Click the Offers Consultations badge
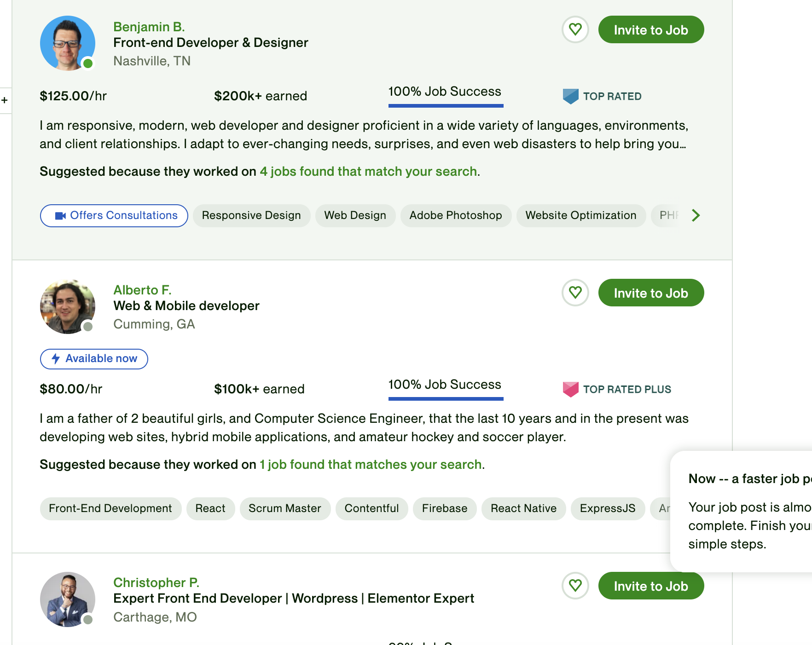 tap(114, 215)
